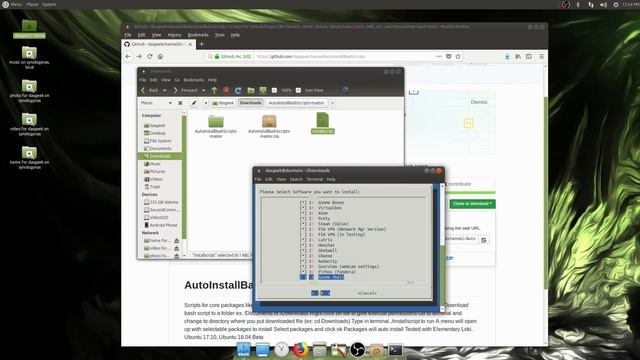The width and height of the screenshot is (640, 360).
Task: Open the Go menu in file manager
Action: [177, 80]
